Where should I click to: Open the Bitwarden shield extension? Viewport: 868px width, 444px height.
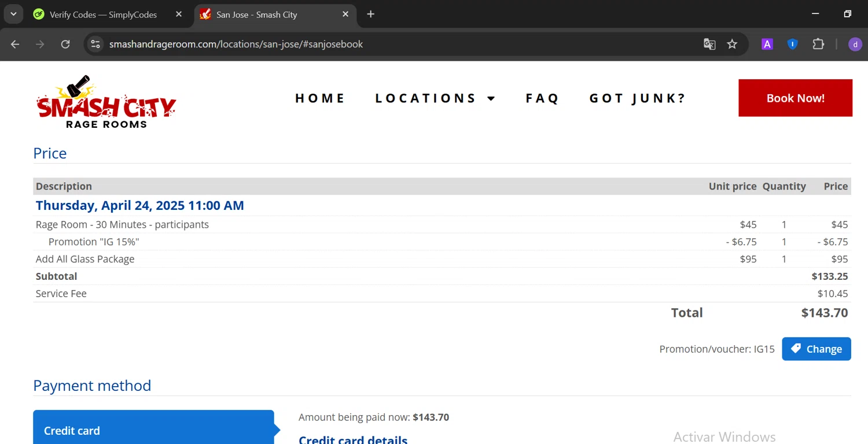point(793,44)
